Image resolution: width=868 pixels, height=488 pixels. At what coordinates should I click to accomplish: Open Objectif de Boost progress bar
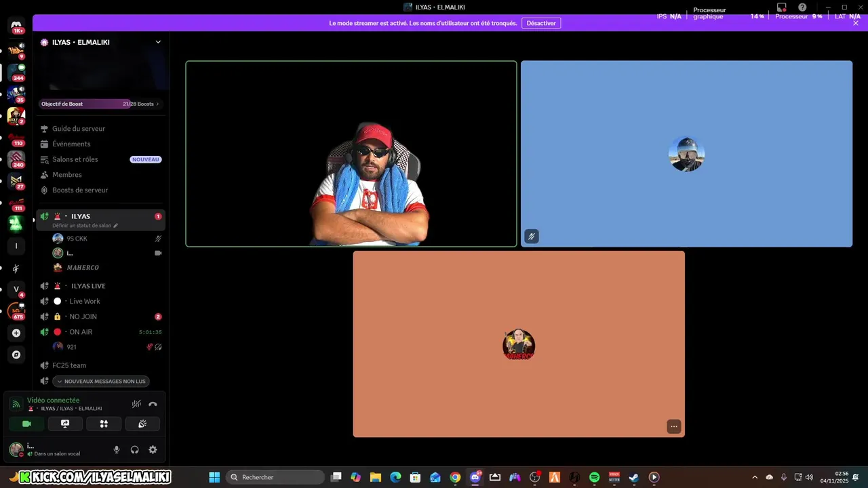pos(100,104)
